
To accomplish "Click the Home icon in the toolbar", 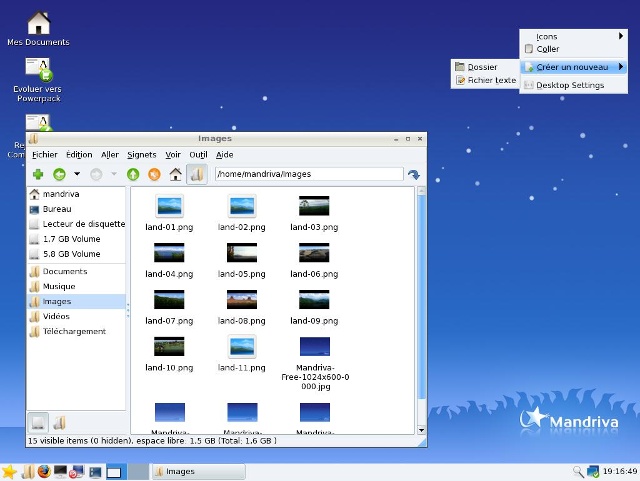I will pyautogui.click(x=176, y=174).
